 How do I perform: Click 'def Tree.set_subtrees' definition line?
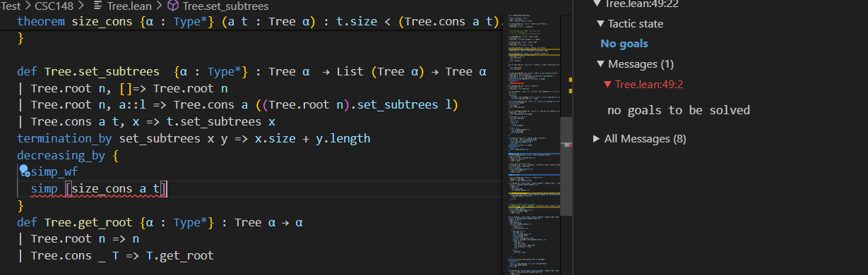pyautogui.click(x=251, y=72)
